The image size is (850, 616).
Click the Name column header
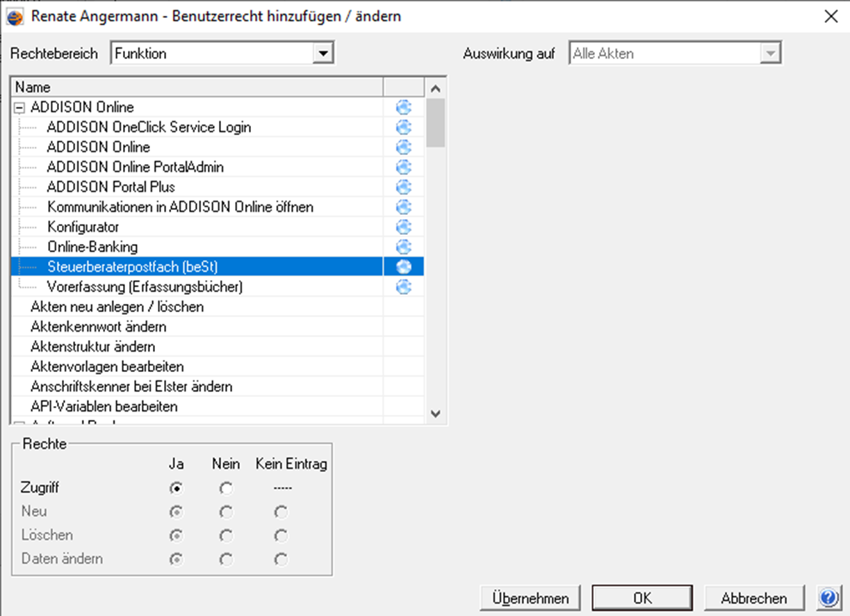[197, 87]
